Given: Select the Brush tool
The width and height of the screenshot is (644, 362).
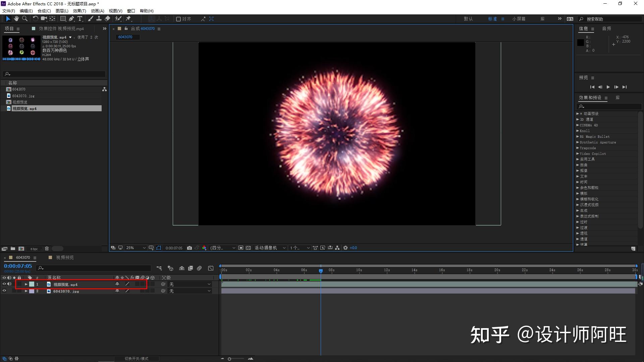Looking at the screenshot, I should click(x=90, y=19).
